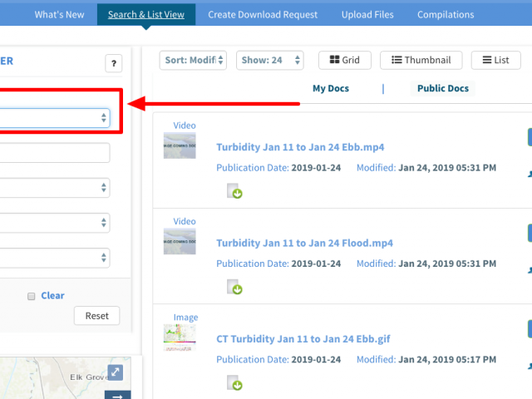Open the highlighted filter dropdown in red box
Screen dimensions: 532x399
[55, 118]
